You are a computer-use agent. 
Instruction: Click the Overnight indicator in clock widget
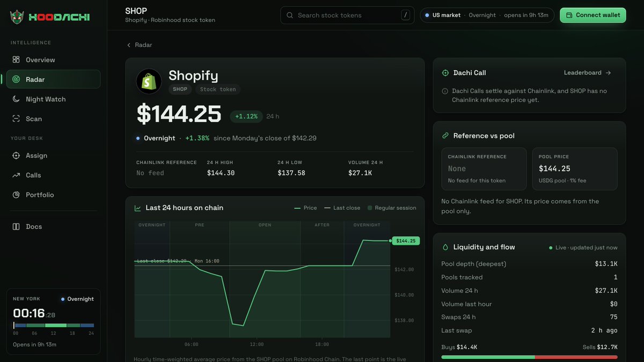(77, 299)
